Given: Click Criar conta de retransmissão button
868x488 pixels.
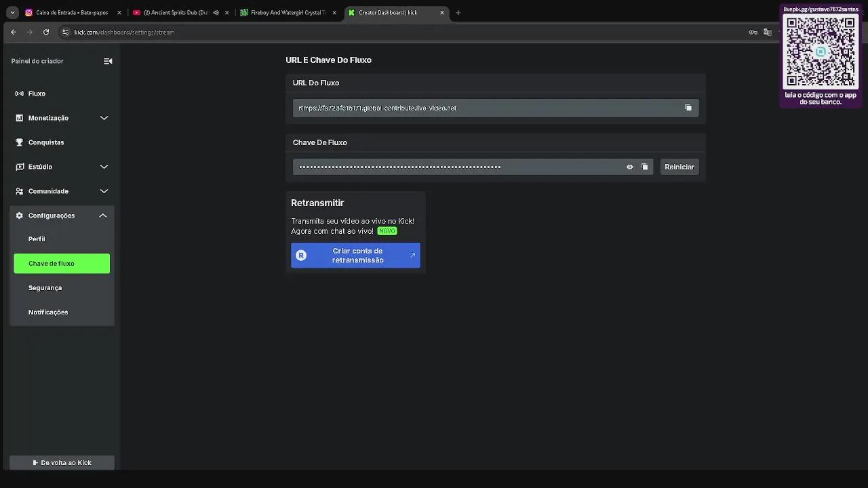Looking at the screenshot, I should tap(356, 256).
